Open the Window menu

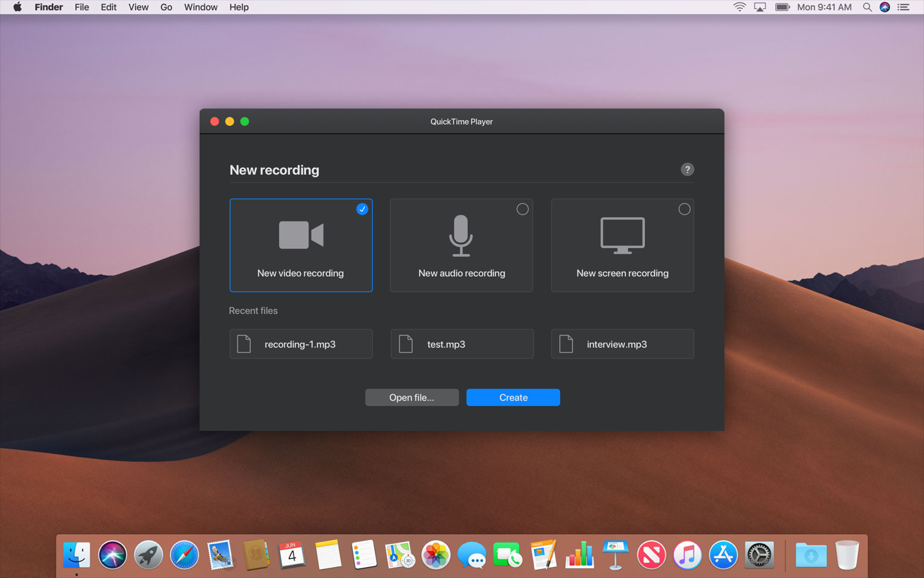coord(201,7)
